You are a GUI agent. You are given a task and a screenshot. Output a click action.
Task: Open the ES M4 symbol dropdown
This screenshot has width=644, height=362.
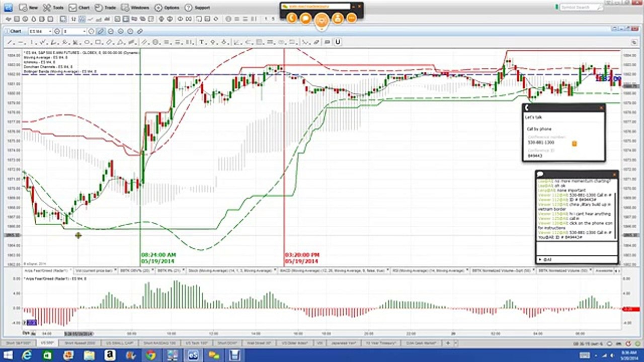click(50, 31)
